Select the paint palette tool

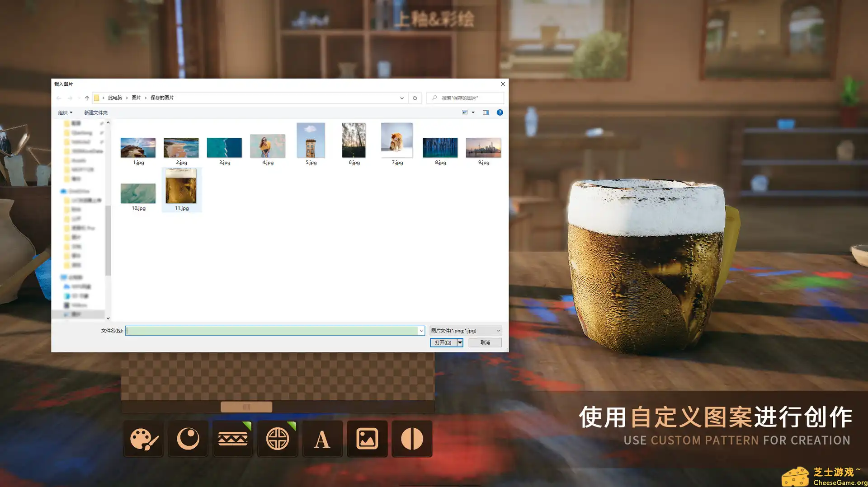tap(143, 438)
